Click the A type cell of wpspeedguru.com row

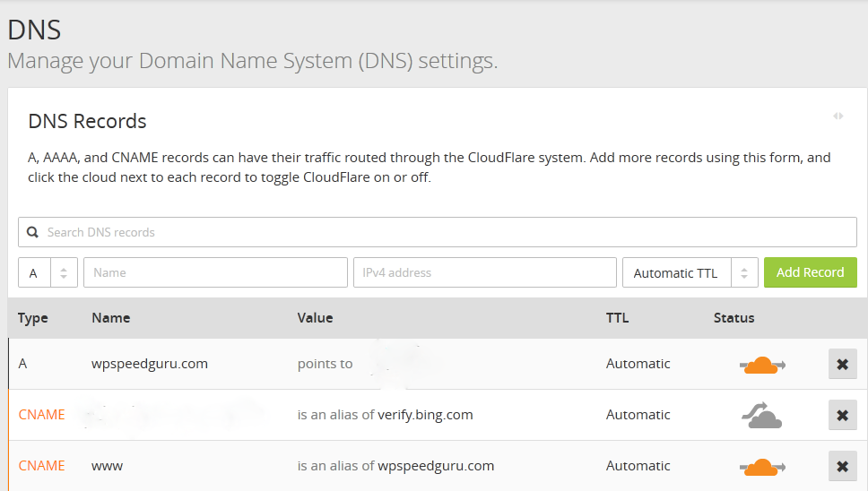22,364
